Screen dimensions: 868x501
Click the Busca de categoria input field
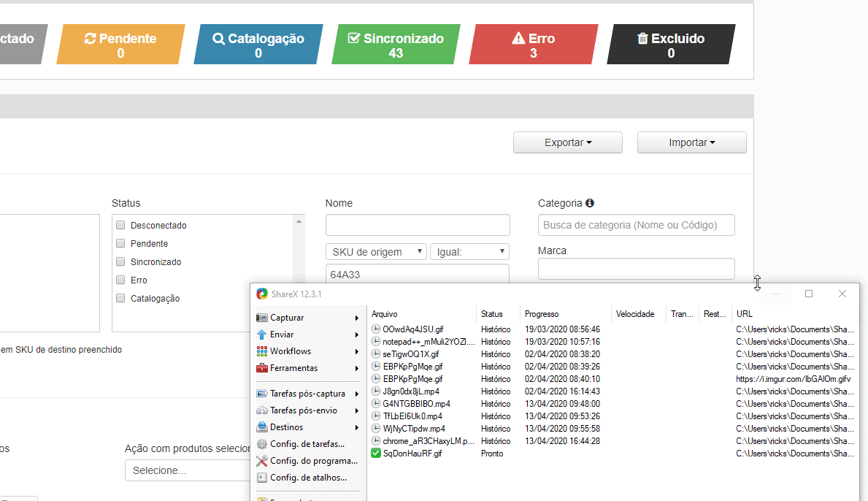pyautogui.click(x=636, y=225)
